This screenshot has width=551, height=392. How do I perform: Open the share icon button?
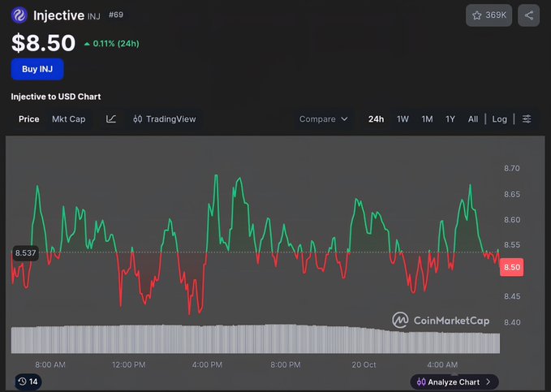[x=528, y=15]
